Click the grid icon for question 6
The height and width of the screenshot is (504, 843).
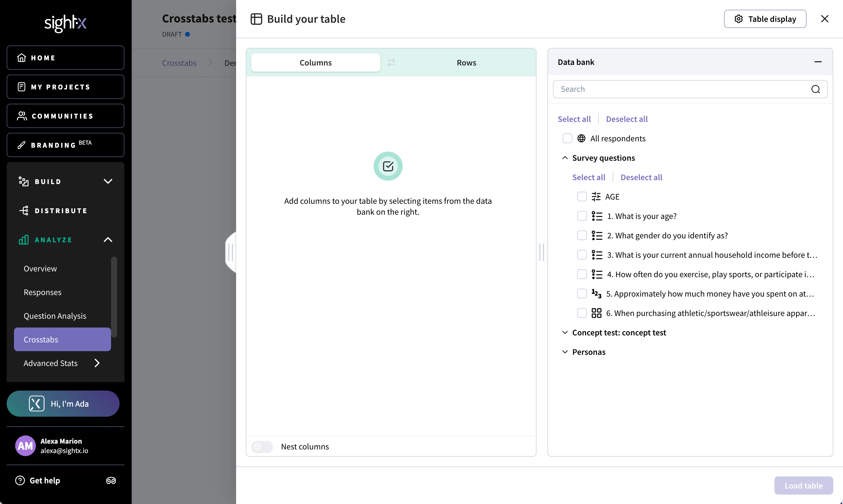596,313
